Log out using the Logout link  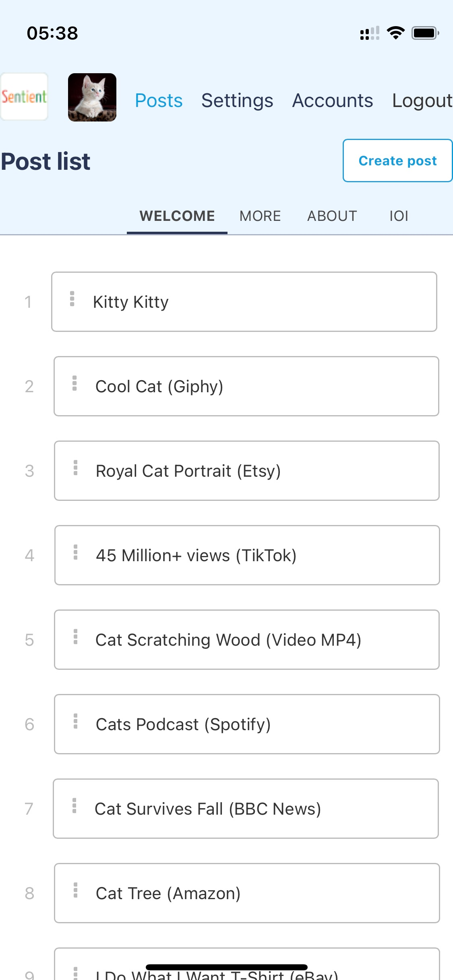(x=422, y=101)
